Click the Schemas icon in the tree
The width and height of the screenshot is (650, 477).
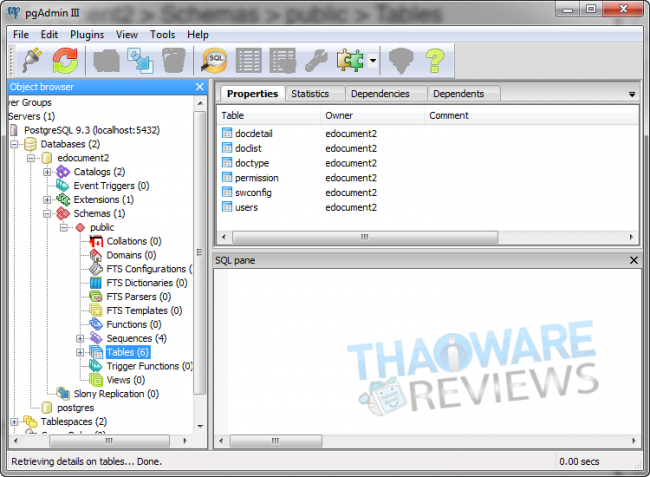63,213
